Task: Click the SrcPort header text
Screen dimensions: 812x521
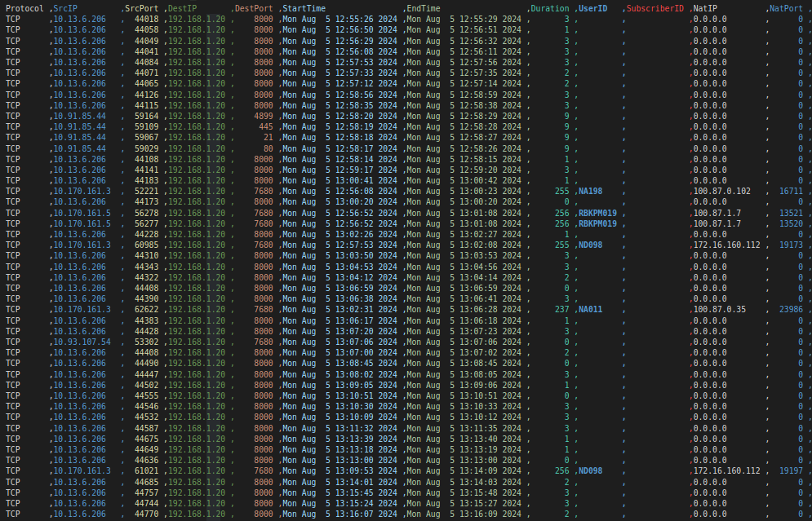Action: point(141,8)
